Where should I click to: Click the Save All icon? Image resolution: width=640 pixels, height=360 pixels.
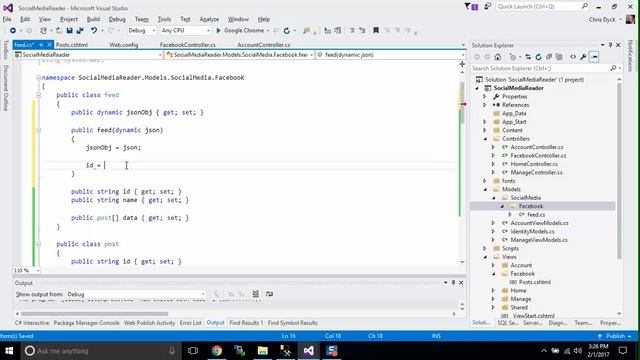pos(80,31)
